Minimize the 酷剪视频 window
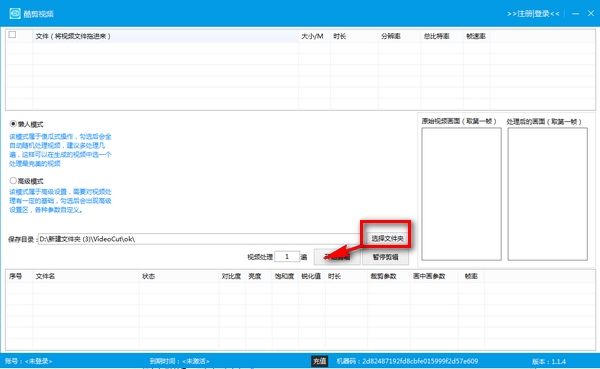Image resolution: width=600 pixels, height=369 pixels. pyautogui.click(x=575, y=14)
